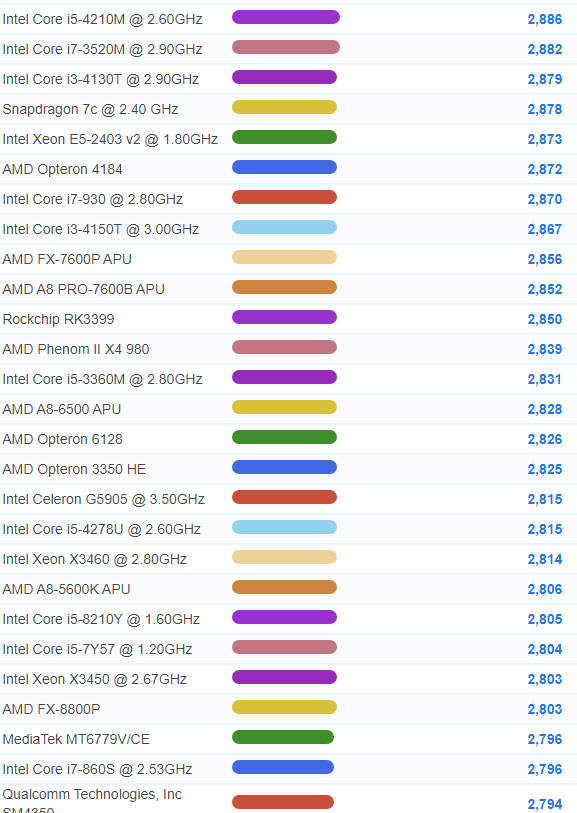
Task: Click the 2,804 score value
Action: click(545, 650)
